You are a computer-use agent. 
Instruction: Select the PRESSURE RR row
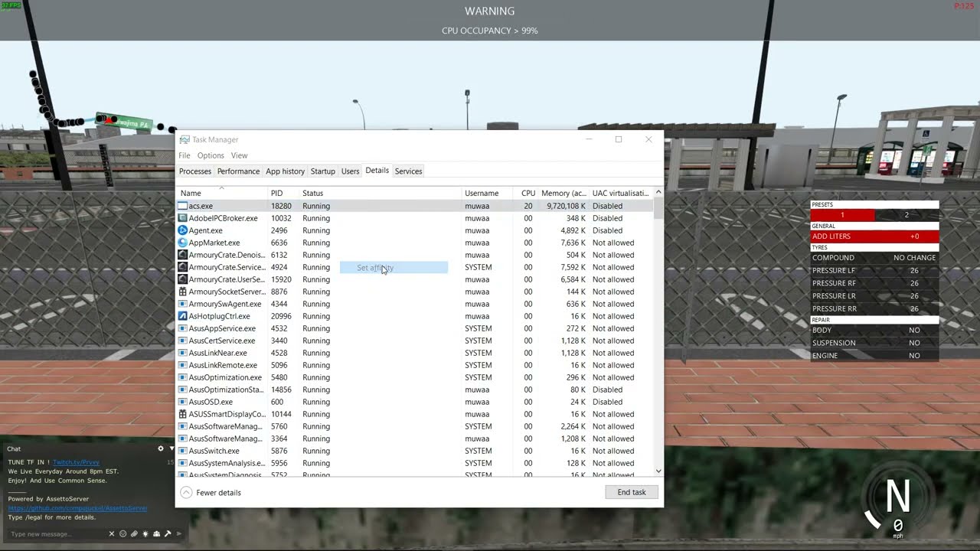pos(874,308)
